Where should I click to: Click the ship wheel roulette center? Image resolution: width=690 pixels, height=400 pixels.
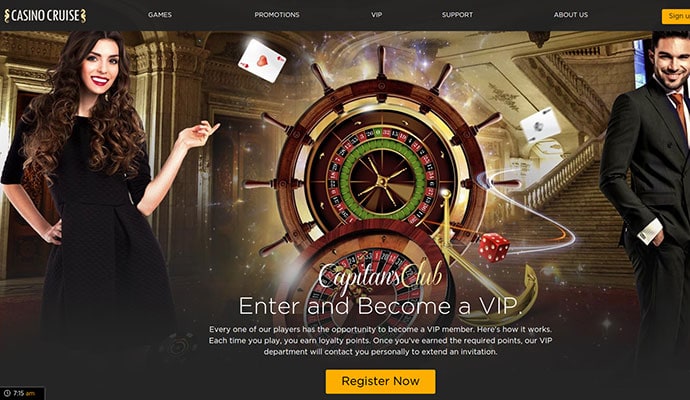(x=382, y=180)
